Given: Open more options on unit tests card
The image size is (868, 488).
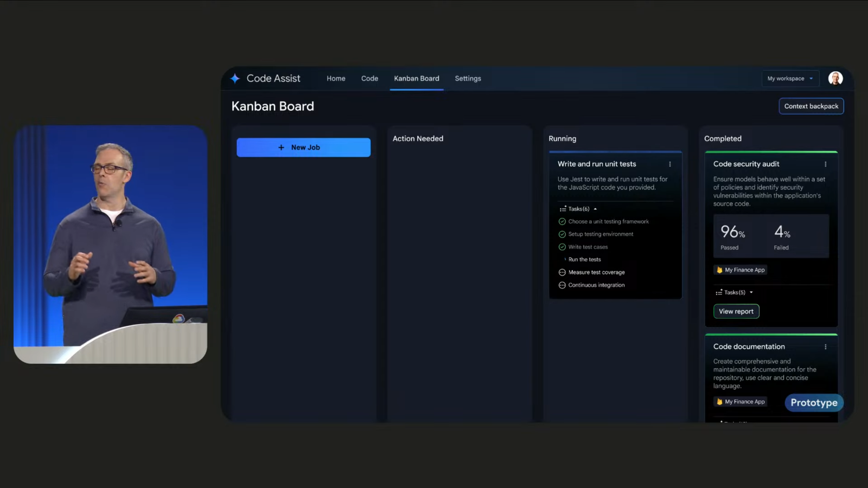Looking at the screenshot, I should pyautogui.click(x=670, y=164).
